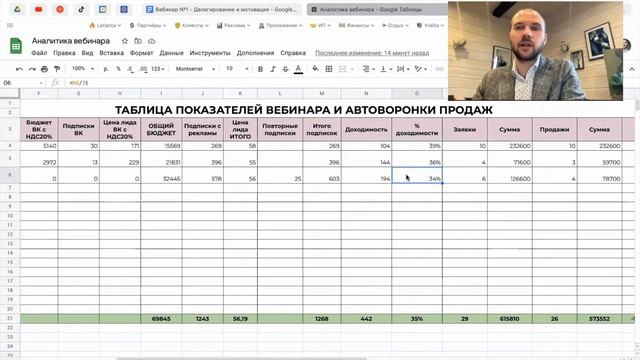Open the font size 10 dropdown
This screenshot has height=360, width=640.
[237, 69]
